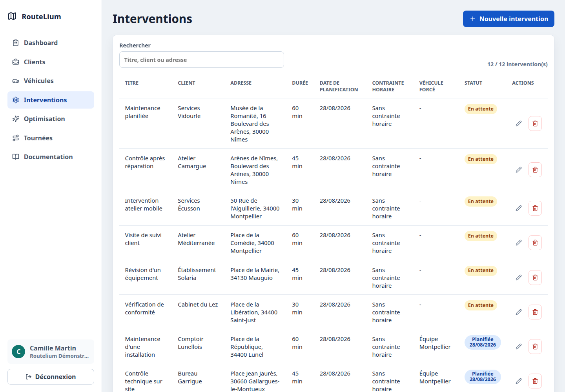
Task: Edit the Intervention atelier mobile row
Action: click(x=519, y=208)
